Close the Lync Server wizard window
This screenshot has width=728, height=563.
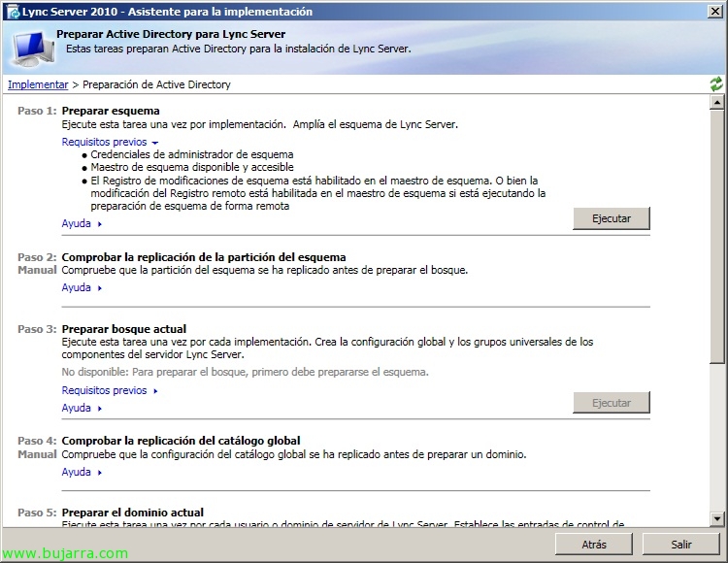click(x=714, y=11)
